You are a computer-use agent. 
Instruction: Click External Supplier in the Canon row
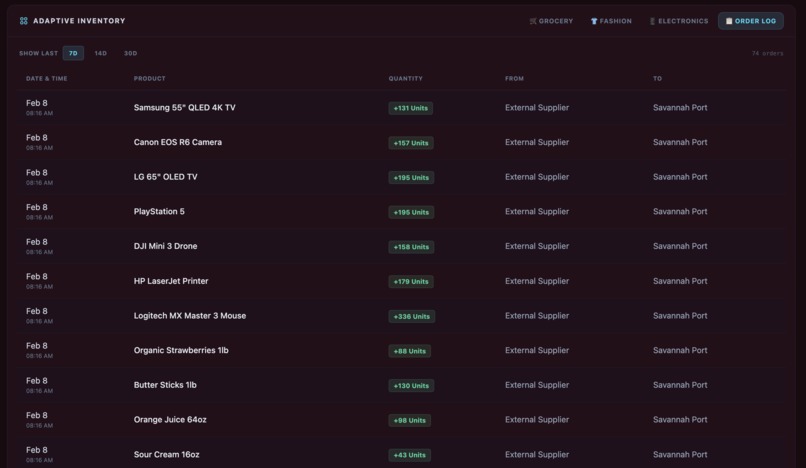(x=537, y=142)
